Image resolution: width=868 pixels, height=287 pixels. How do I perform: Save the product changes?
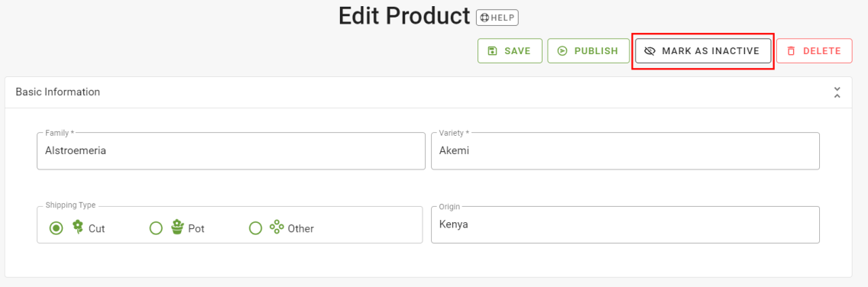510,51
